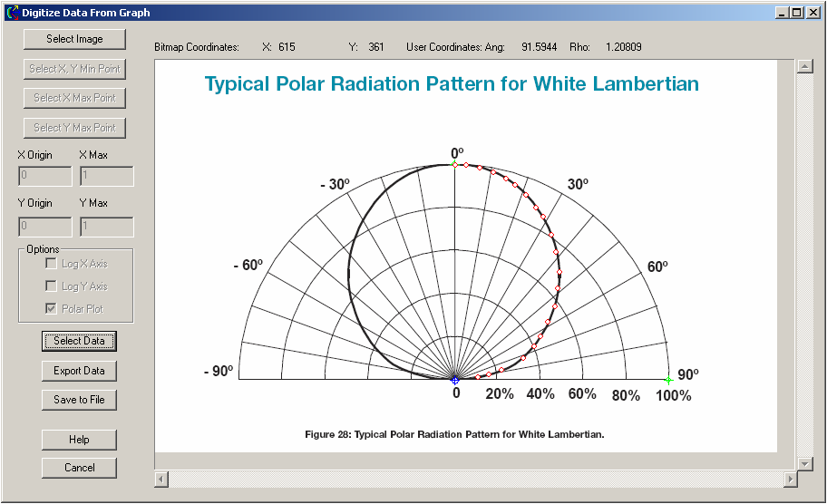The width and height of the screenshot is (827, 504).
Task: Cancel the digitize dialog
Action: coord(79,468)
